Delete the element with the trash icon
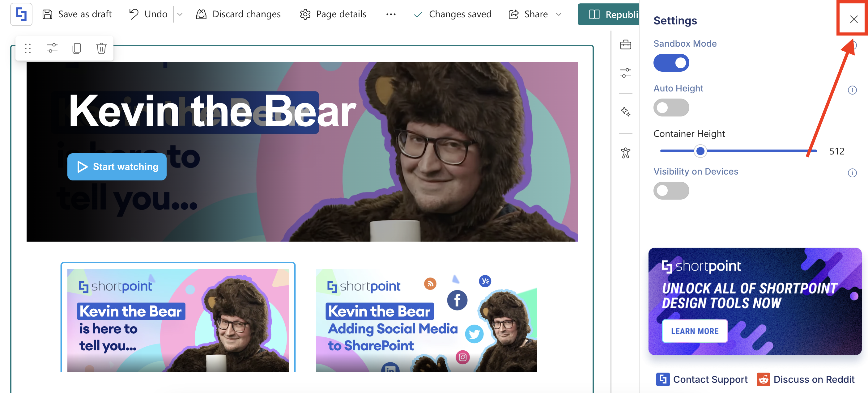Viewport: 868px width, 393px height. coord(101,49)
